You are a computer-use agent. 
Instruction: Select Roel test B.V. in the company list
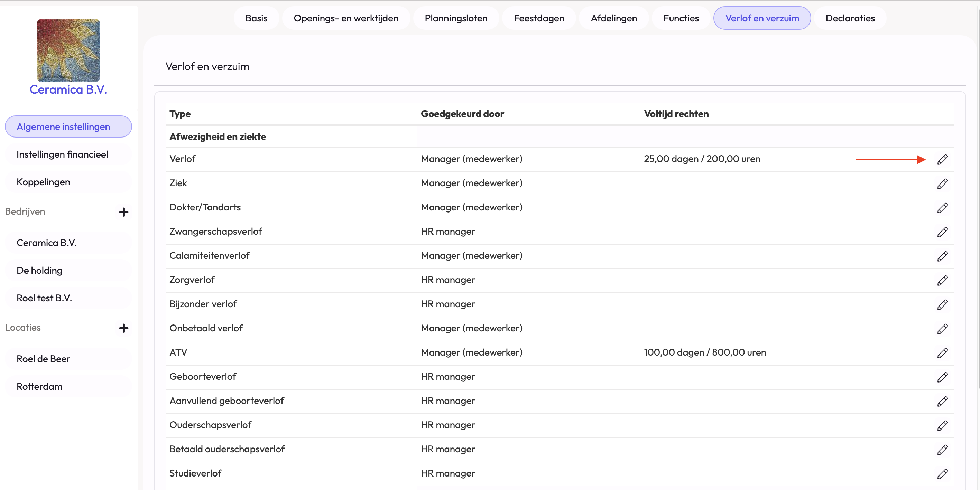coord(44,298)
